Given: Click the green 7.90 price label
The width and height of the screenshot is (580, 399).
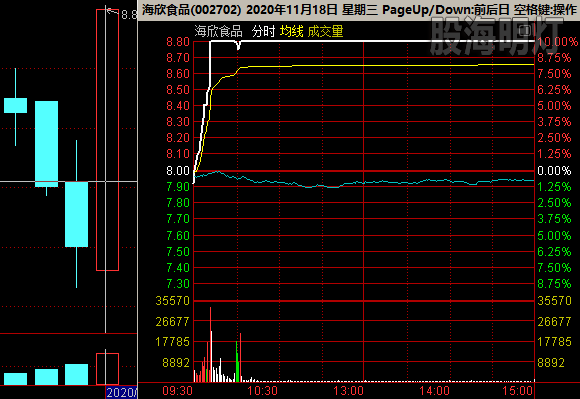Looking at the screenshot, I should click(178, 187).
